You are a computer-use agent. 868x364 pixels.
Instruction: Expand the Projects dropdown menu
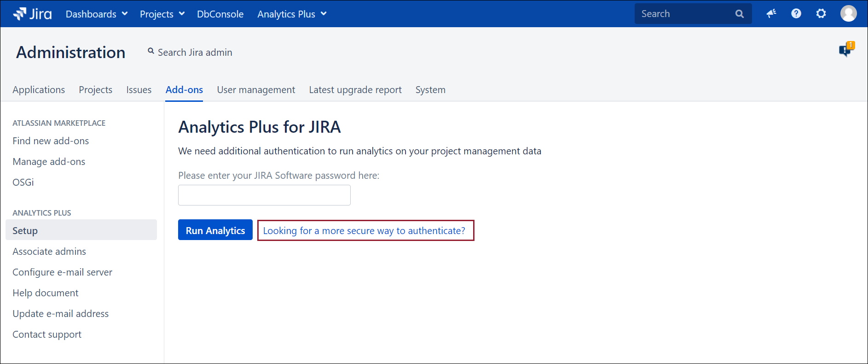(x=162, y=14)
